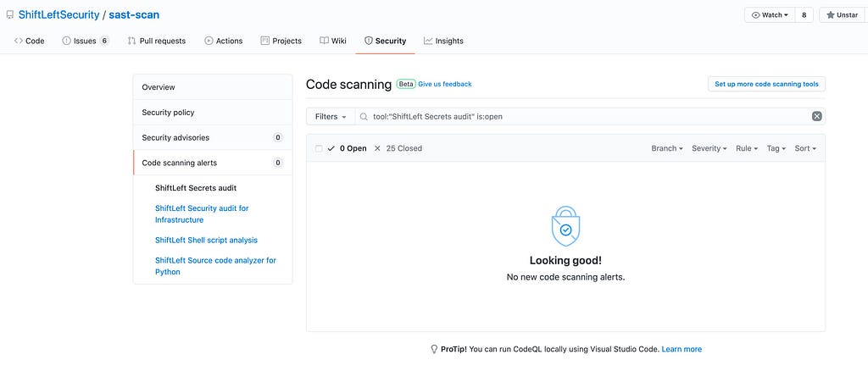The height and width of the screenshot is (371, 868).
Task: Toggle the select-all alerts checkbox
Action: click(319, 148)
